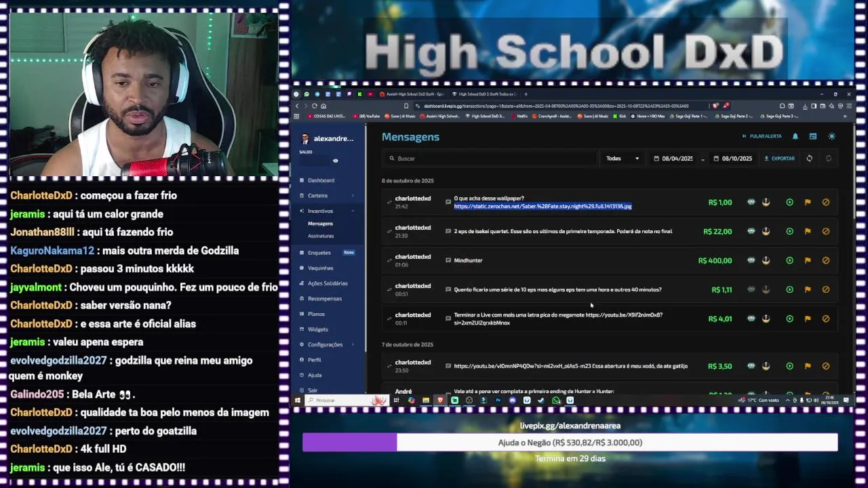
Task: Expand the Configurações submenu
Action: pos(330,344)
